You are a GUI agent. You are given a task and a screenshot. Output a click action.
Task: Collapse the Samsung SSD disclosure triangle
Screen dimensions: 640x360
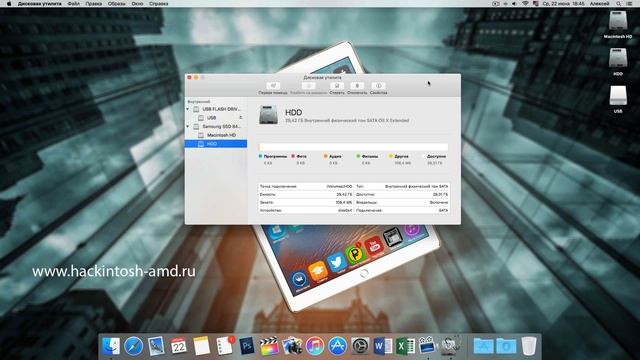[188, 127]
